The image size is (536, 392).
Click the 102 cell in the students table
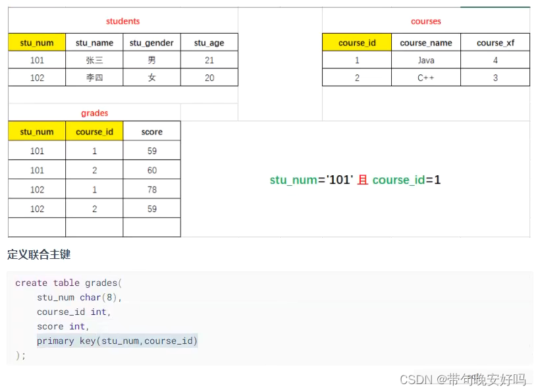37,78
